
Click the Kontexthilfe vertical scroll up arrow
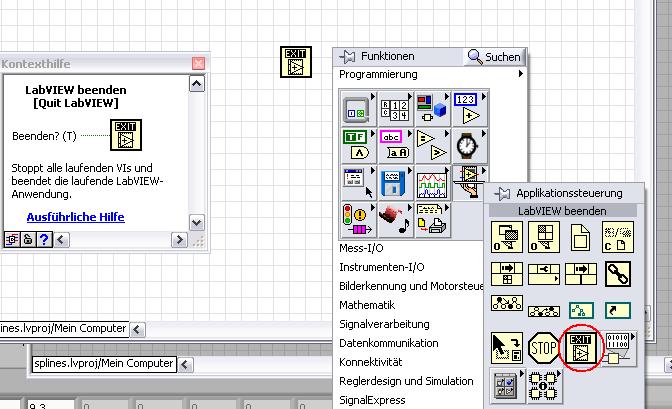point(197,84)
